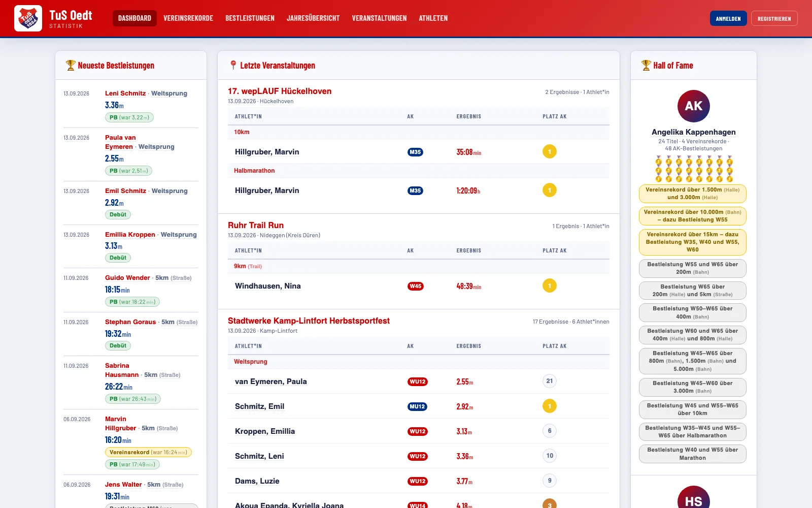
Task: Click the gold place 1 medal for 1:20:09 result
Action: pos(550,190)
